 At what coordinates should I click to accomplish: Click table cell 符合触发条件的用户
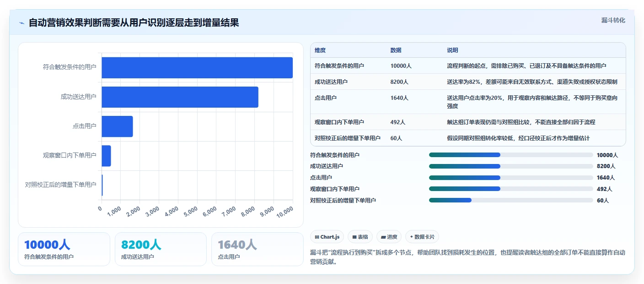tap(339, 66)
